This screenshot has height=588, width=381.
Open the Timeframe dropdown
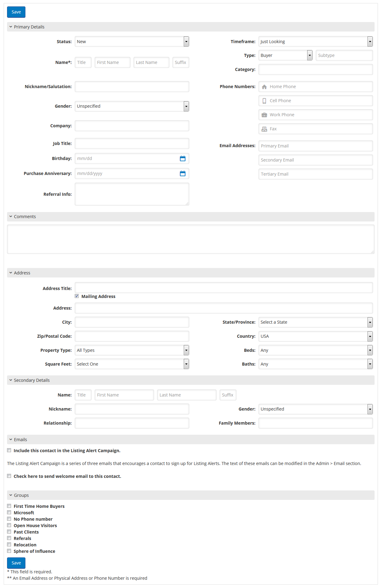tap(316, 42)
